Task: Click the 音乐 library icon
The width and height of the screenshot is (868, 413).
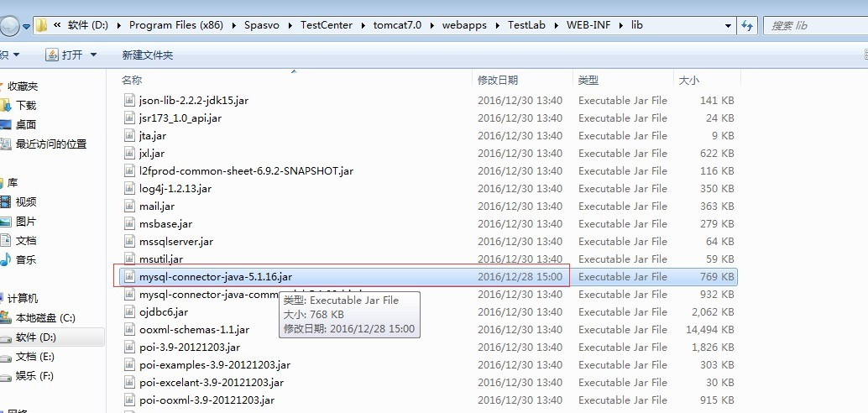Action: tap(5, 259)
